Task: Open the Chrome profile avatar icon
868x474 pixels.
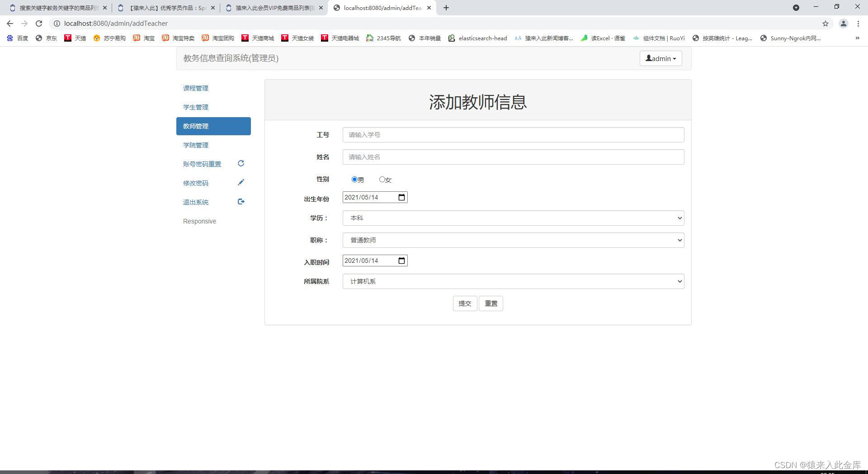Action: click(843, 24)
